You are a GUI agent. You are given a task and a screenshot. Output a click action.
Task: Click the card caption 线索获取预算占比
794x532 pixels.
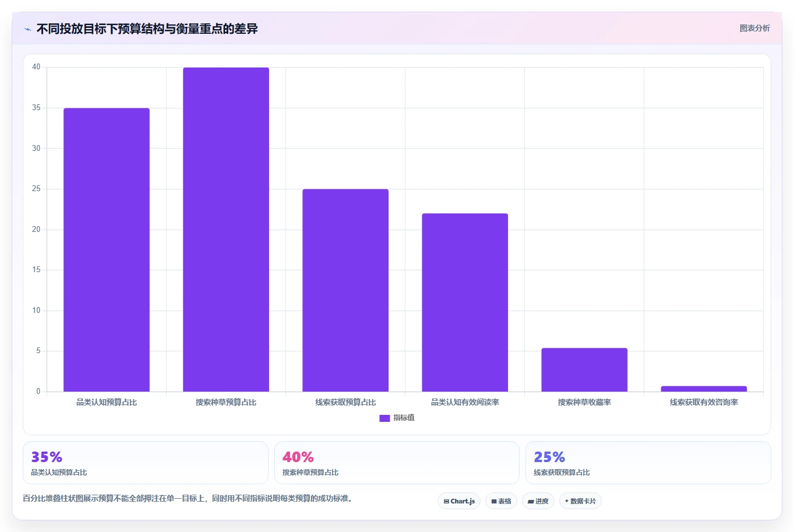click(x=562, y=473)
